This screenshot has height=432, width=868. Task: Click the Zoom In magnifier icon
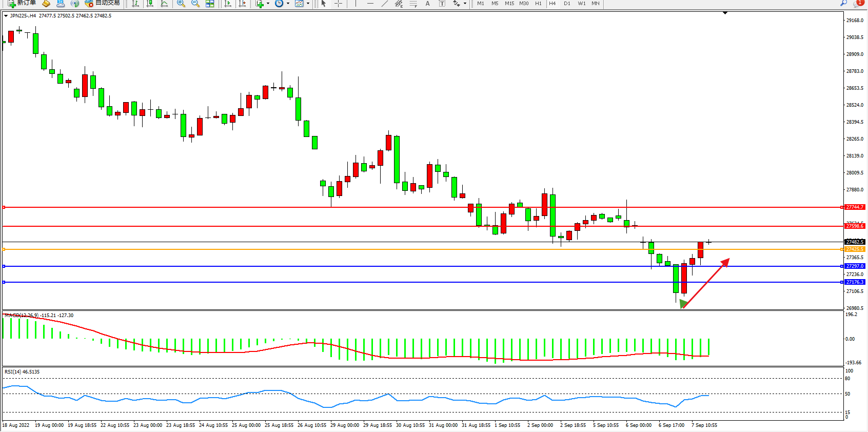tap(181, 4)
